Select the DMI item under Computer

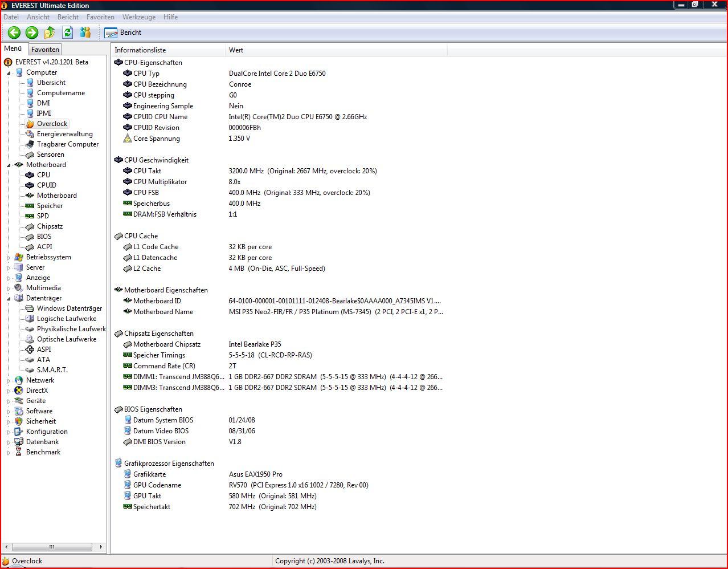click(x=43, y=103)
